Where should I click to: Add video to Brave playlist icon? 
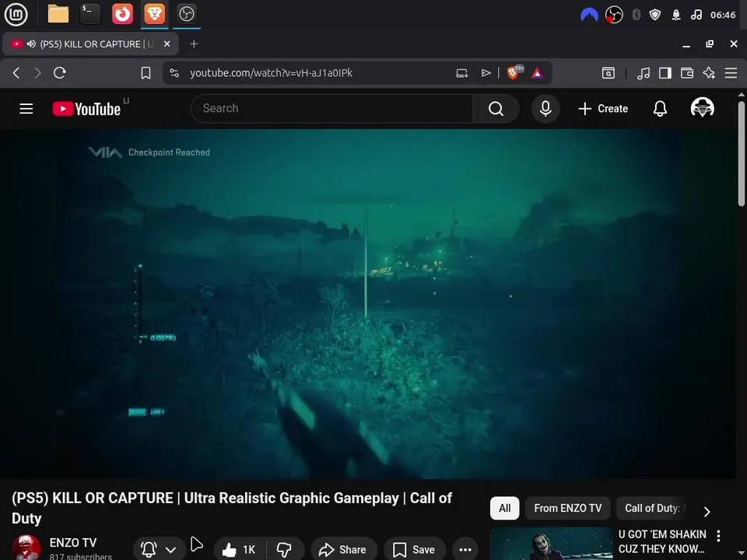coord(486,73)
